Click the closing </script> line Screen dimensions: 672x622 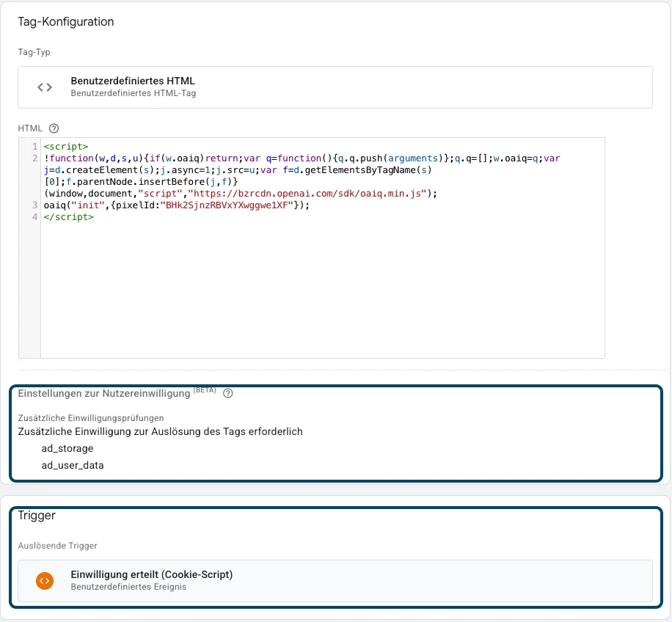click(68, 217)
